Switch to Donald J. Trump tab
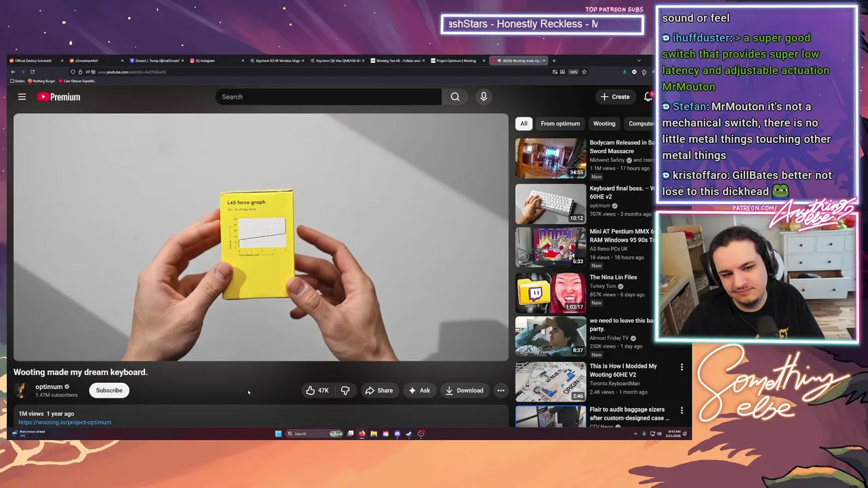Image resolution: width=868 pixels, height=488 pixels. click(x=156, y=60)
